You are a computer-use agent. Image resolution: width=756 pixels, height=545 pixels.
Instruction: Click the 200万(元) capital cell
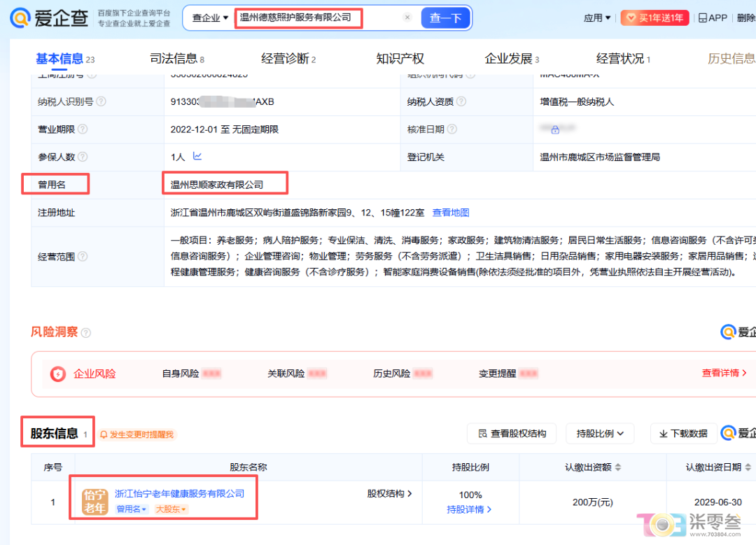pos(593,502)
